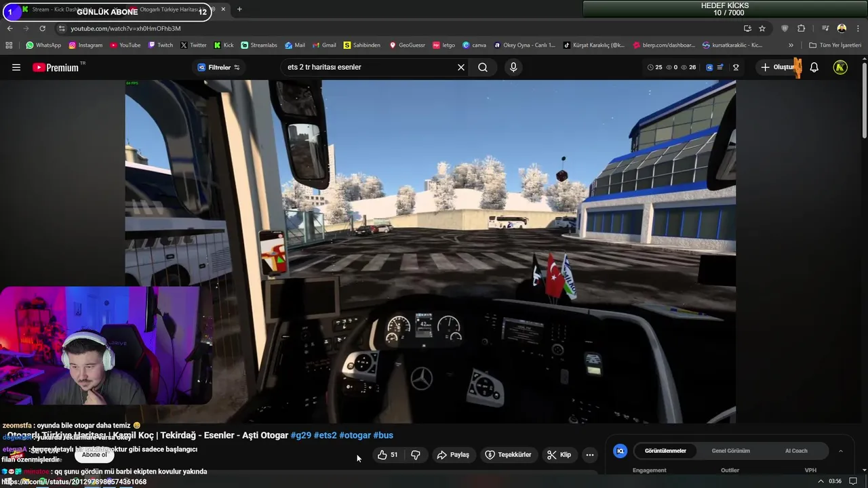This screenshot has height=488, width=868.
Task: Start voice search with the microphone
Action: [513, 67]
